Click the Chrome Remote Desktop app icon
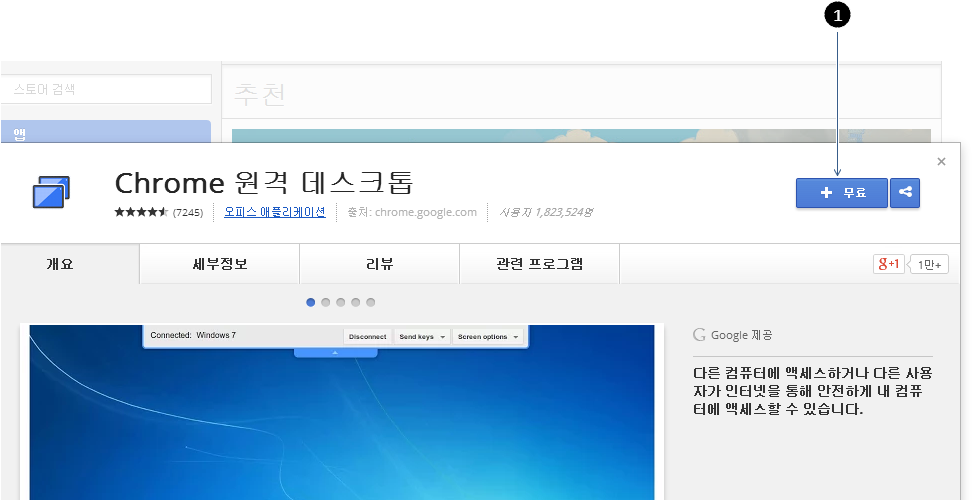 (x=51, y=192)
